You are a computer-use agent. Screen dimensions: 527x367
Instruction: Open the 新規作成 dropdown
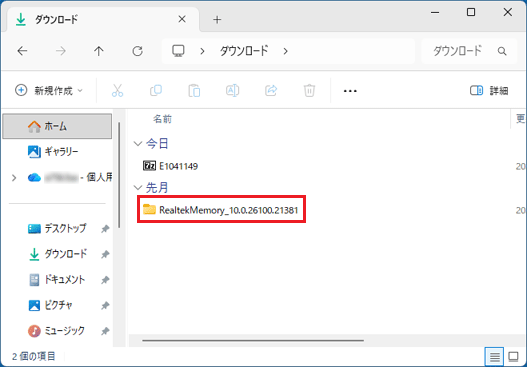tap(49, 91)
